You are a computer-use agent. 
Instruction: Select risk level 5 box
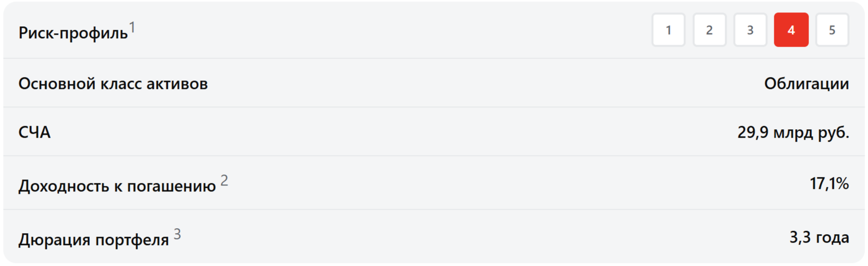click(832, 30)
